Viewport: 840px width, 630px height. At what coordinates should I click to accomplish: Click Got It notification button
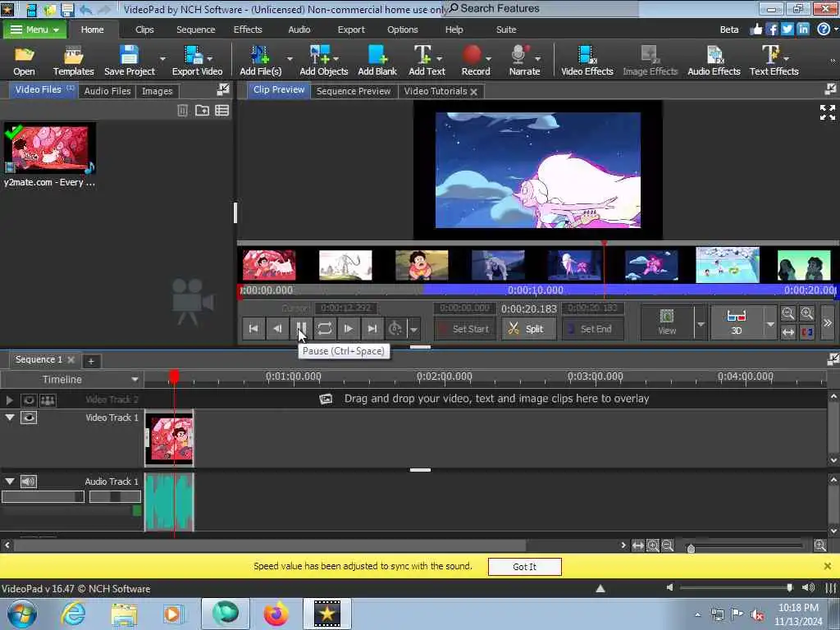[x=524, y=567]
